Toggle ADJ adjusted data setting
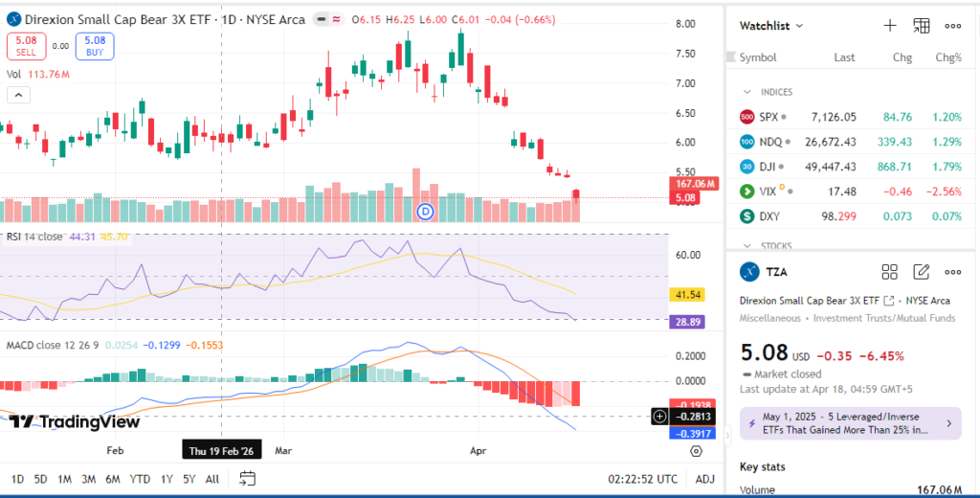The image size is (980, 498). click(x=704, y=479)
